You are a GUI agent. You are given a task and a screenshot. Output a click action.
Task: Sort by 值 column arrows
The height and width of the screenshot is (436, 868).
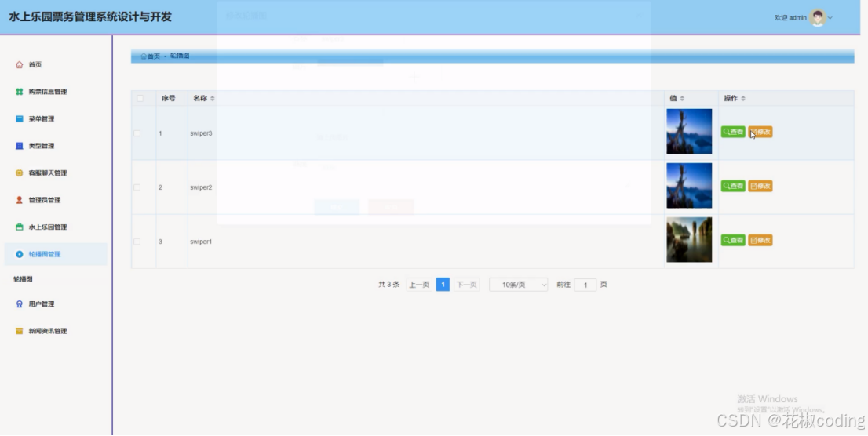682,99
